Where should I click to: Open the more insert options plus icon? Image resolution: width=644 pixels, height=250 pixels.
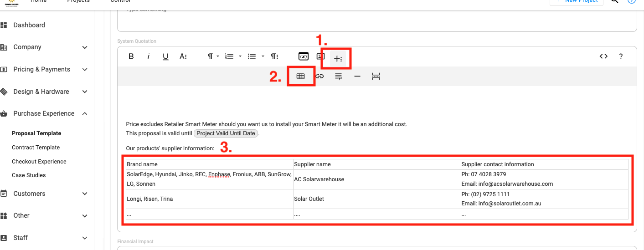(x=338, y=59)
